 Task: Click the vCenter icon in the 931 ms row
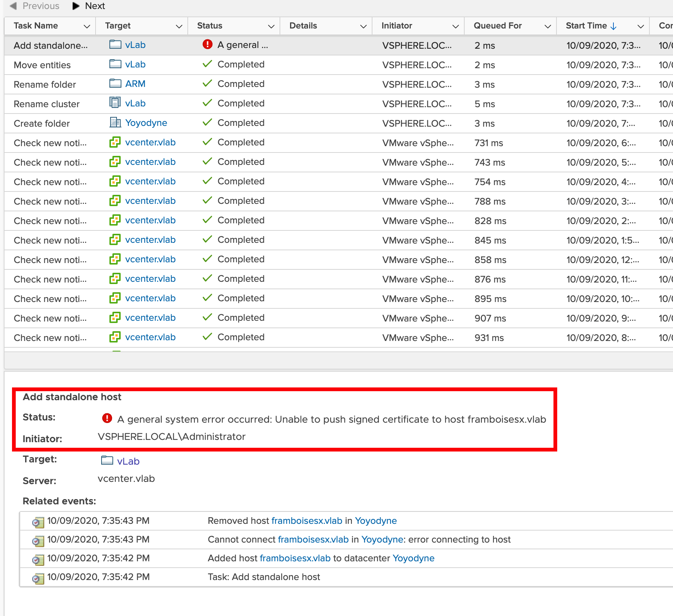click(115, 337)
